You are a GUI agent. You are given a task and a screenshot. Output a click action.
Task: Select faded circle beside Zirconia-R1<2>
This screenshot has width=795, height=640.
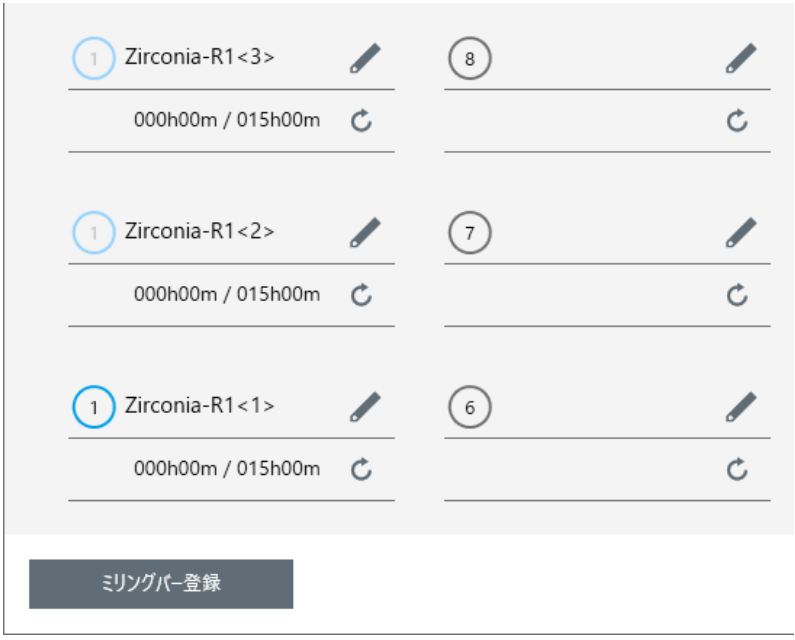tap(94, 233)
